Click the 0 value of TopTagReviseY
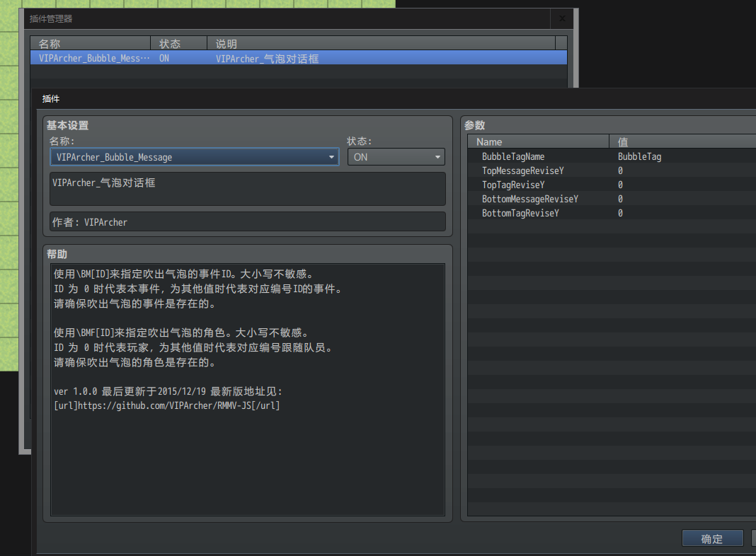The width and height of the screenshot is (756, 556). tap(620, 185)
